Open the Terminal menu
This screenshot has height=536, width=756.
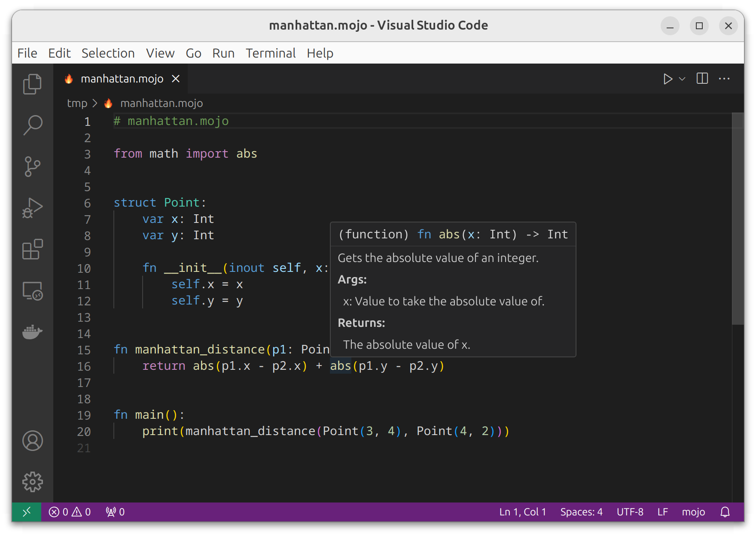(271, 53)
